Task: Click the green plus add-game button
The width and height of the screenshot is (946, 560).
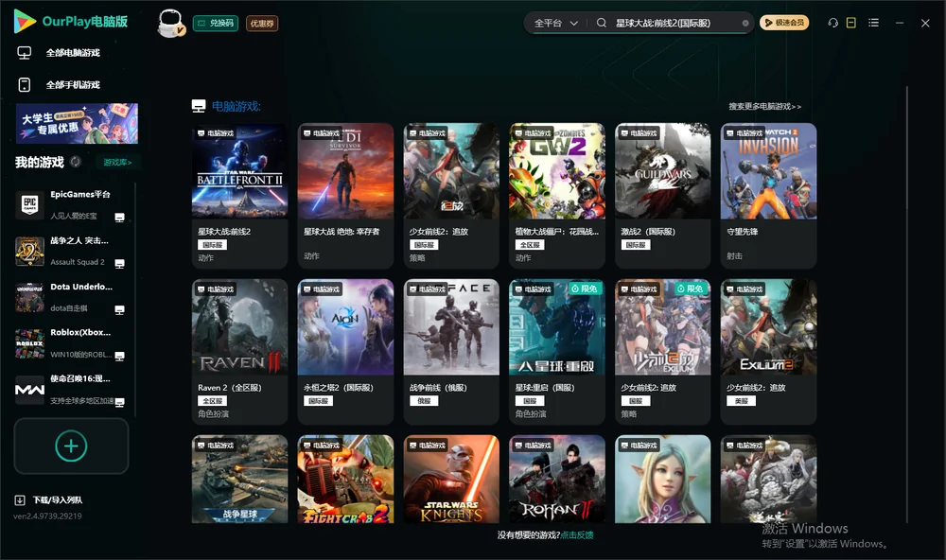Action: (71, 446)
